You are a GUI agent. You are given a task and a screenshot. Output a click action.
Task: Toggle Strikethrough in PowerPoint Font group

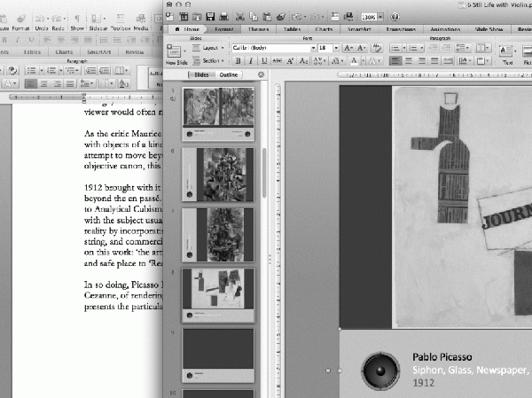coord(278,61)
